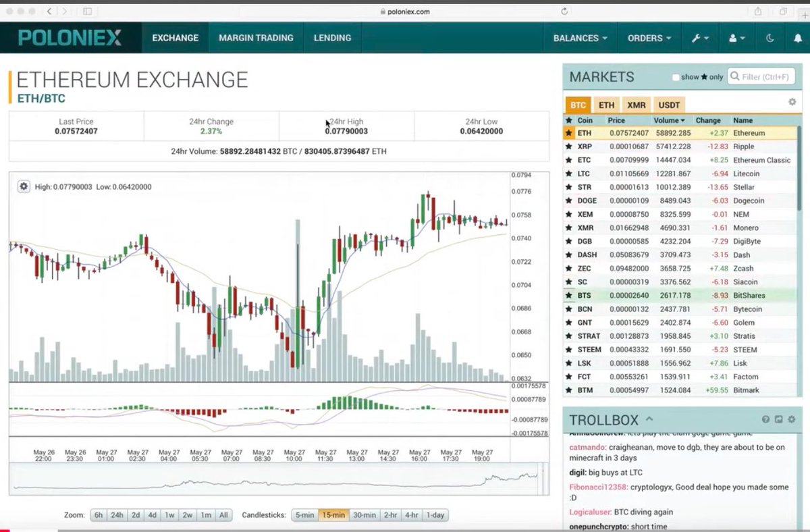Open the Balances dropdown menu
810x532 pixels.
[x=580, y=38]
